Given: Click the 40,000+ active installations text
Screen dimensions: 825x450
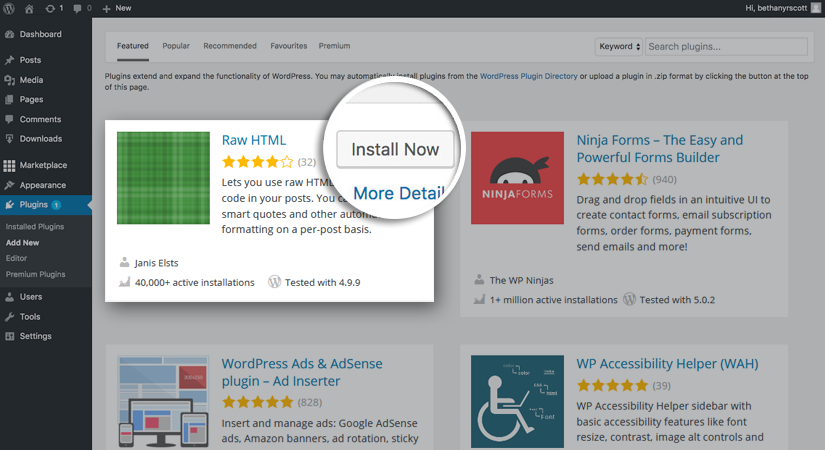Looking at the screenshot, I should pyautogui.click(x=195, y=283).
